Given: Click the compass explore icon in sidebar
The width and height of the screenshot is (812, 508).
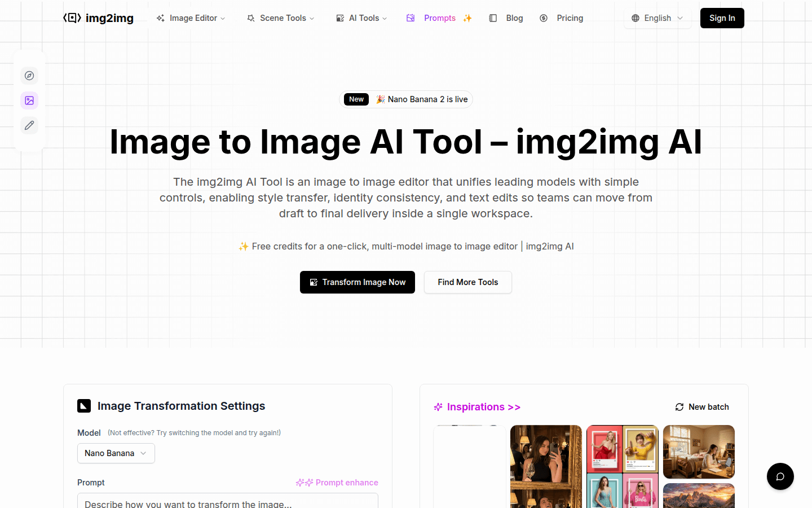Looking at the screenshot, I should pos(29,76).
